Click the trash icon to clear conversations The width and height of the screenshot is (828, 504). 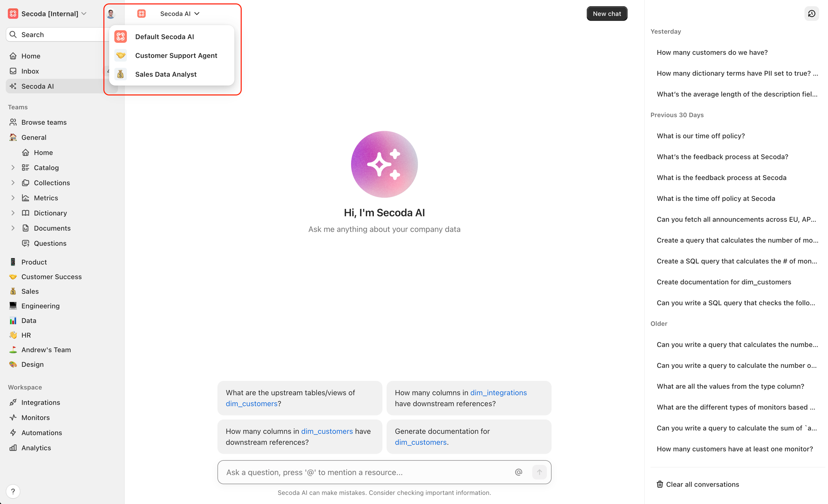pos(660,484)
